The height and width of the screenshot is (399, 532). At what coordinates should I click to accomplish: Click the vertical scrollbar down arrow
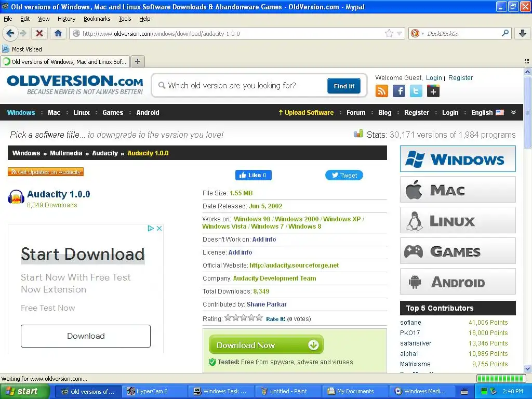[527, 368]
